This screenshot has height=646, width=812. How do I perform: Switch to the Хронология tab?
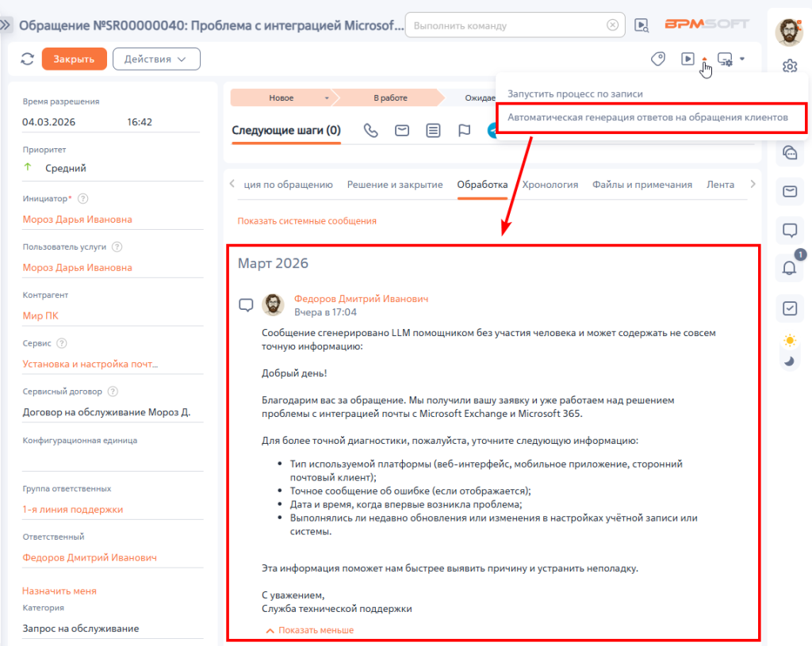[x=550, y=185]
